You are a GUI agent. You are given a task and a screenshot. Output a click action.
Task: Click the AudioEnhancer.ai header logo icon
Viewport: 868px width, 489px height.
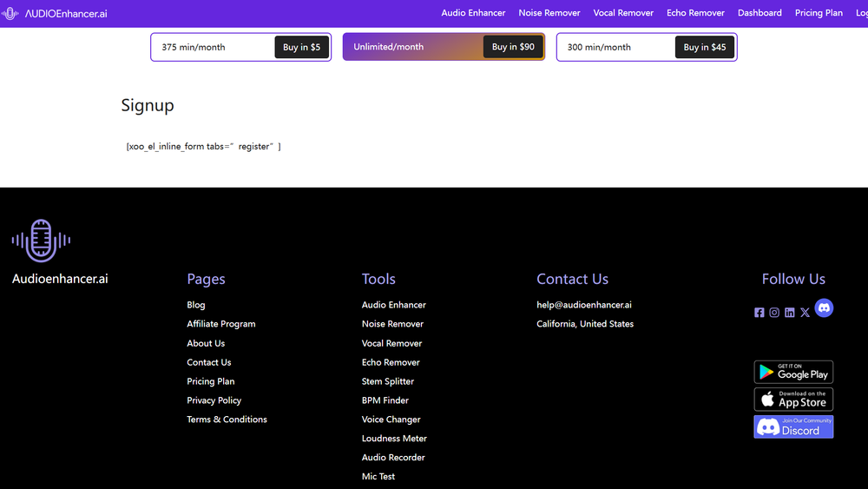pyautogui.click(x=10, y=13)
